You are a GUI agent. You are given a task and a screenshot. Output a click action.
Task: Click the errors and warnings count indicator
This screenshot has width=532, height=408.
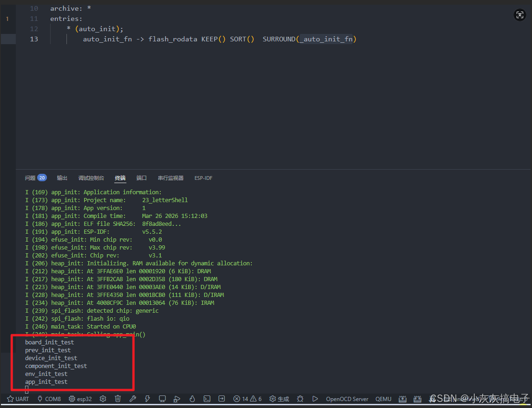pos(248,399)
